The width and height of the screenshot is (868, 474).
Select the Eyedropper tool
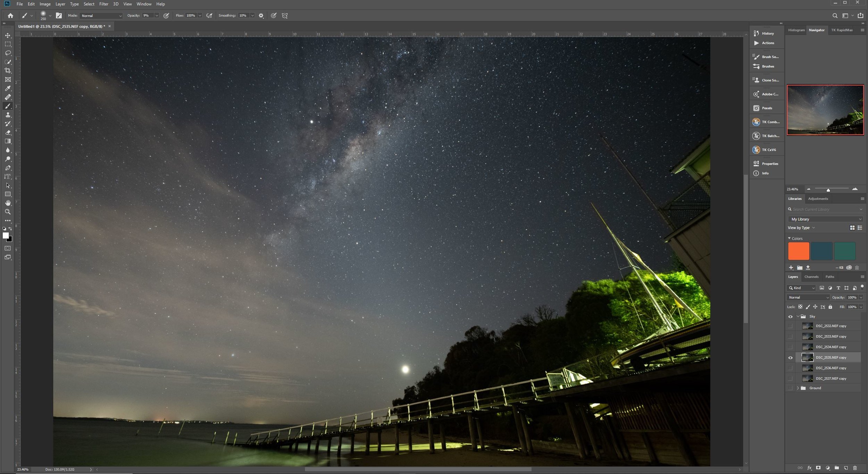(x=8, y=88)
